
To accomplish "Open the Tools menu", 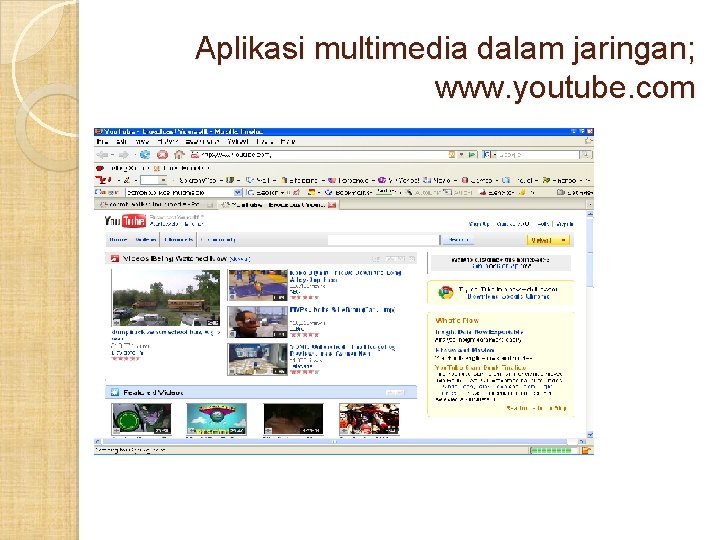I will tap(264, 142).
